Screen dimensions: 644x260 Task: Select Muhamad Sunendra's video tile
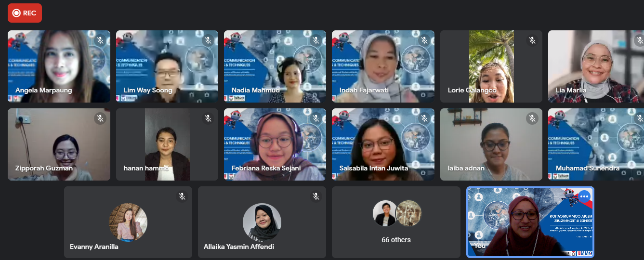[x=596, y=144]
